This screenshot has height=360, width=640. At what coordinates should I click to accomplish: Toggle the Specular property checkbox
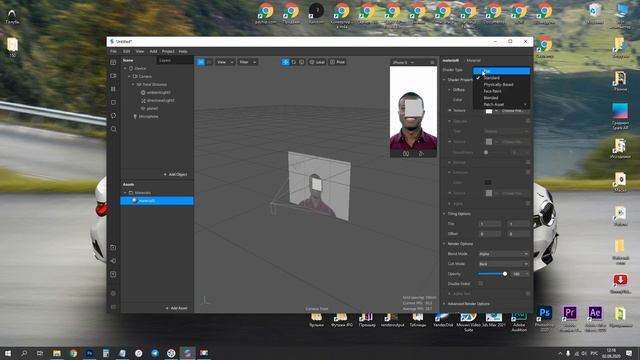point(528,121)
